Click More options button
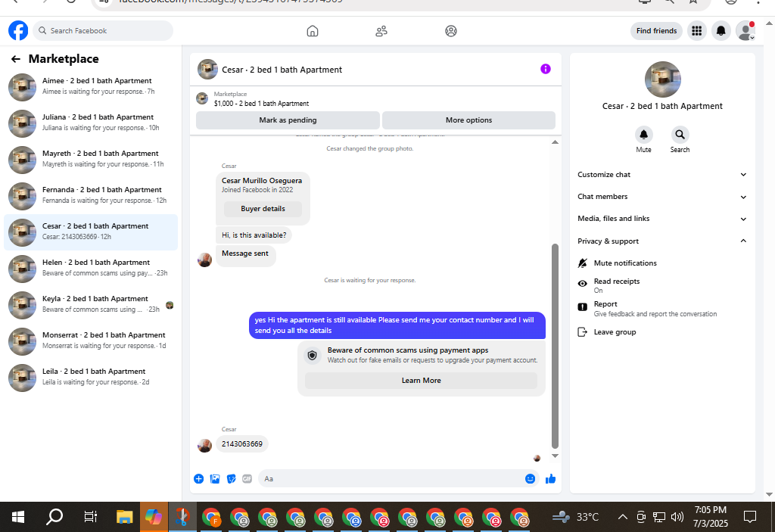775x532 pixels. 468,120
